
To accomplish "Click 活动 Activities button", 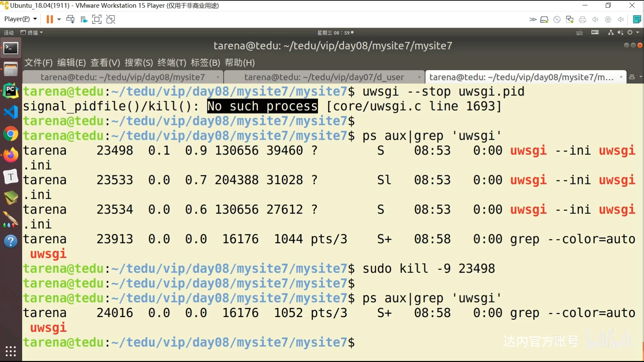I will pos(9,33).
